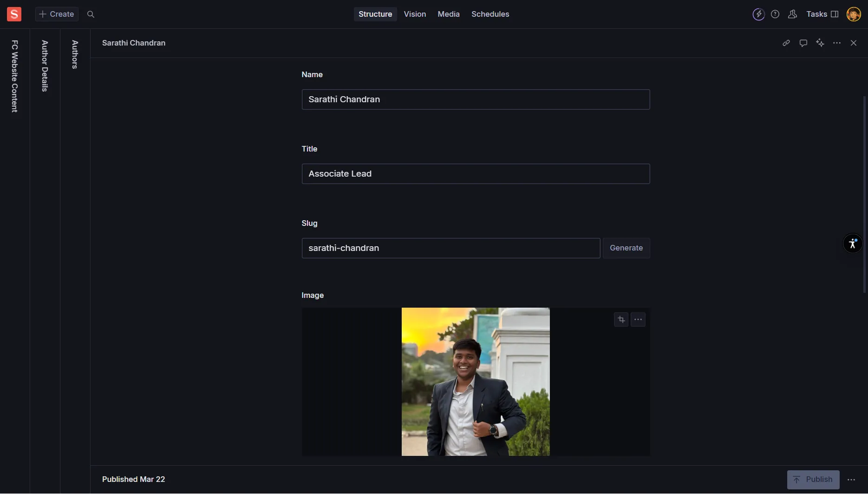
Task: Open document actions ellipsis menu in header
Action: (837, 43)
